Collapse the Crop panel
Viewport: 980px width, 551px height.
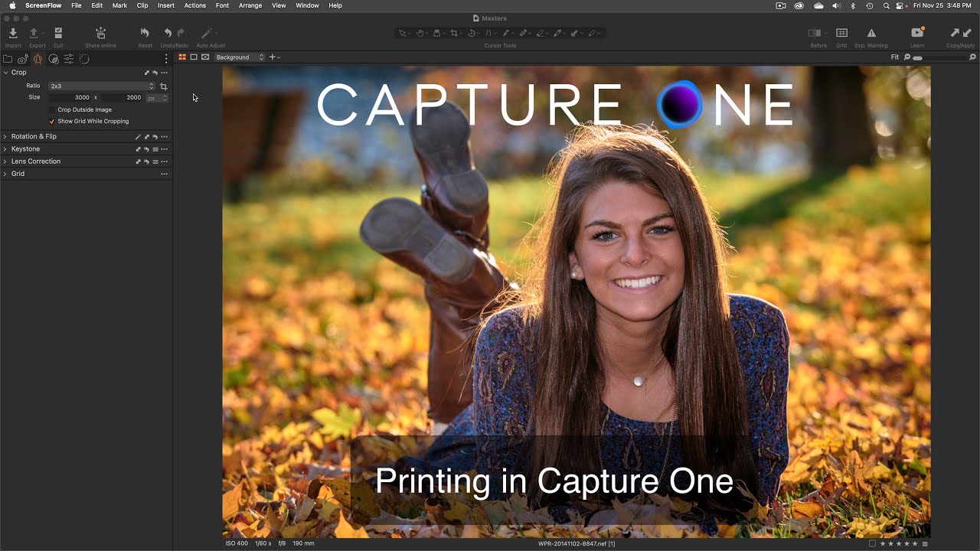pyautogui.click(x=5, y=73)
